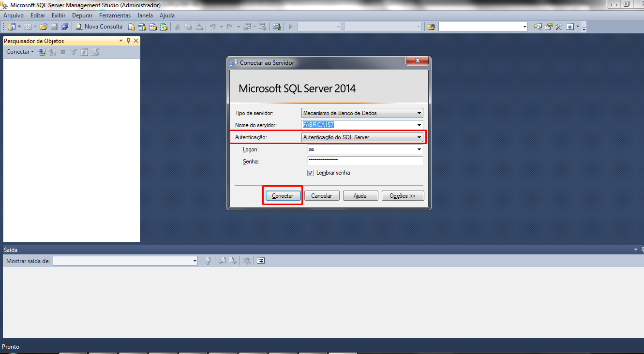Open the Arquivo menu
The height and width of the screenshot is (354, 644).
coord(14,15)
